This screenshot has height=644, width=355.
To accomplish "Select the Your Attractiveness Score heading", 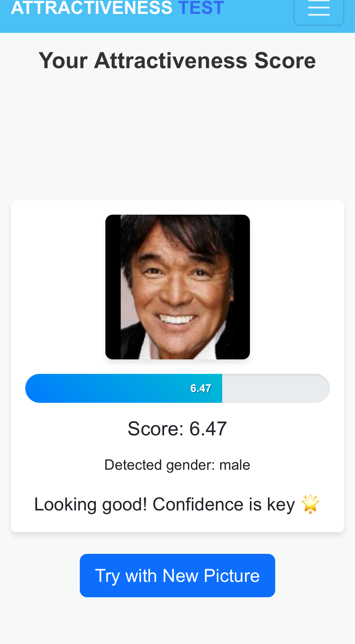I will (177, 61).
